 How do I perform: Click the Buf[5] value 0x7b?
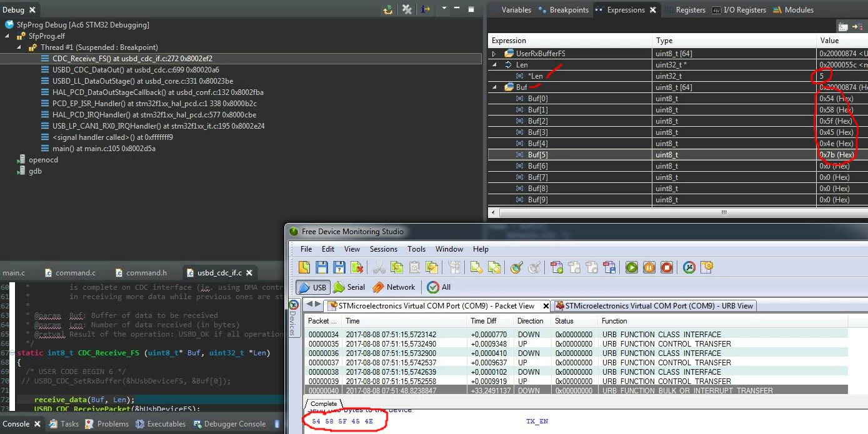click(x=837, y=155)
